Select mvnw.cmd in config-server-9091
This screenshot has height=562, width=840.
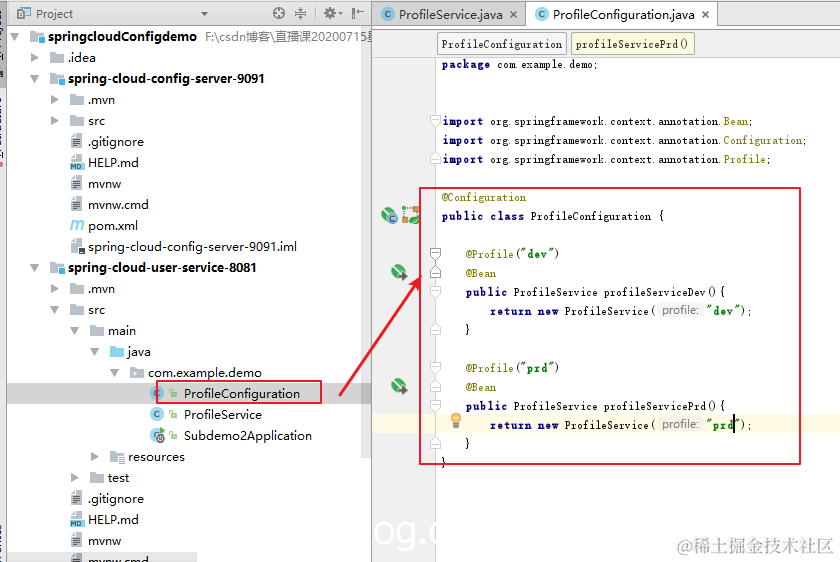click(x=118, y=205)
